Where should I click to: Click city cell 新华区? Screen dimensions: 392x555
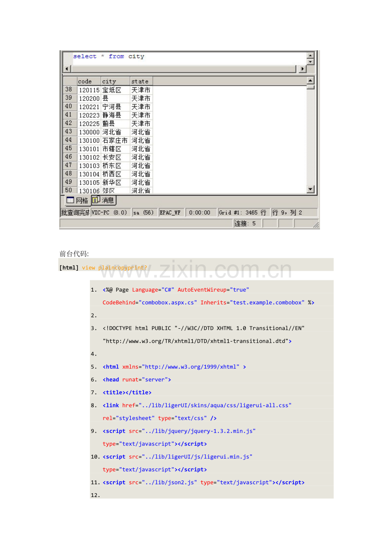pyautogui.click(x=115, y=182)
